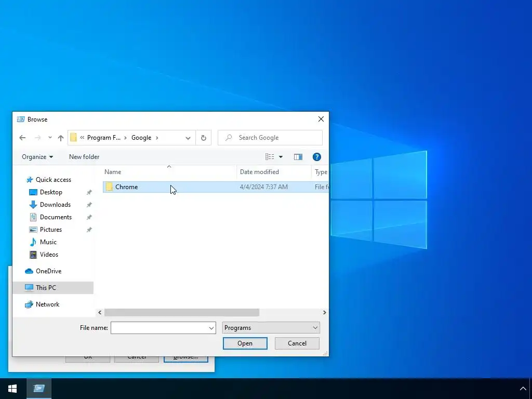Sort by the Type column header
This screenshot has width=532, height=399.
tap(320, 172)
